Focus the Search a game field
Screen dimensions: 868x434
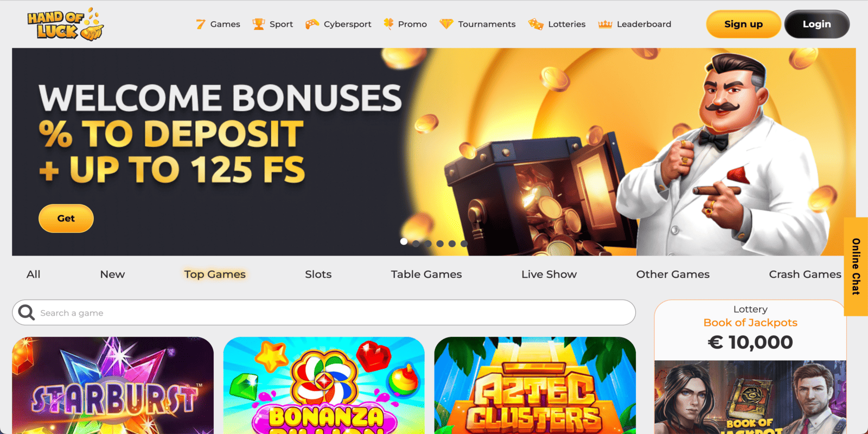(324, 312)
